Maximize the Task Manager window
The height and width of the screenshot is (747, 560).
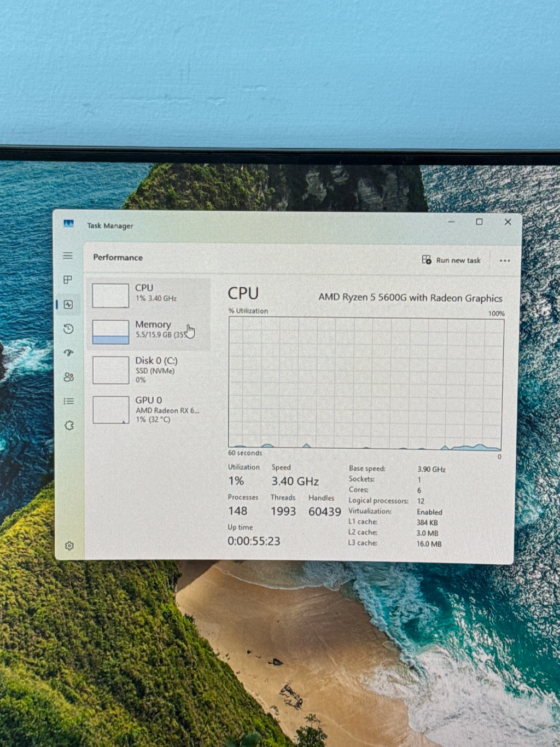pos(479,222)
